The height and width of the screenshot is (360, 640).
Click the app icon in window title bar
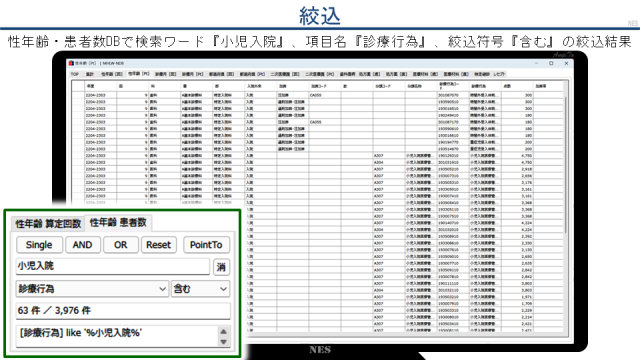pos(71,63)
